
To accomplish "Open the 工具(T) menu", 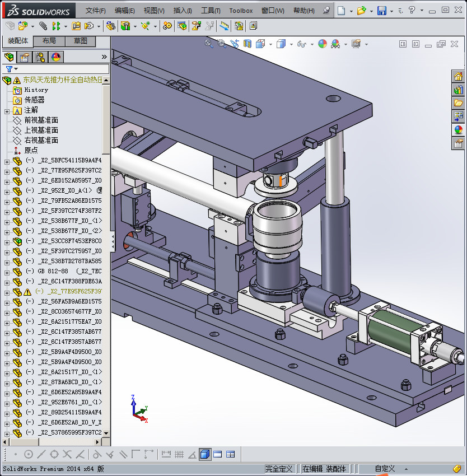I will tap(211, 11).
